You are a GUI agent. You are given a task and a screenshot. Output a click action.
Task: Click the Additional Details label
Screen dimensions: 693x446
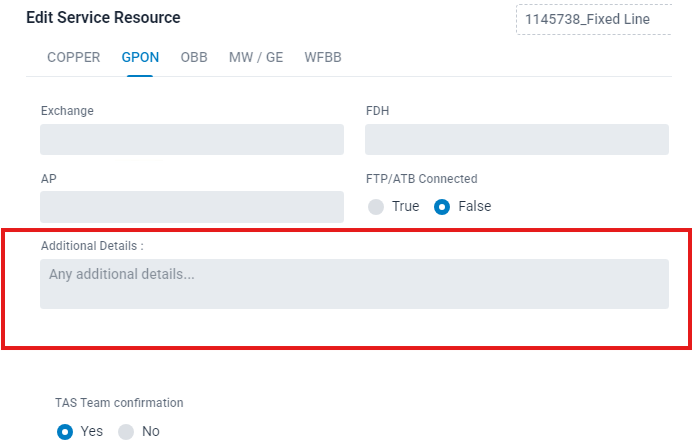(x=92, y=245)
